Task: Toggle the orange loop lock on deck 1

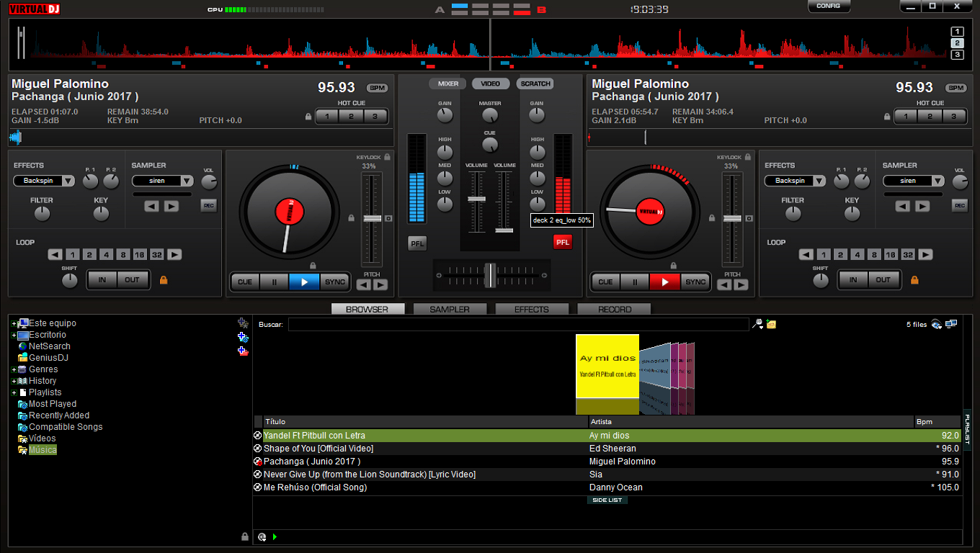Action: tap(164, 279)
